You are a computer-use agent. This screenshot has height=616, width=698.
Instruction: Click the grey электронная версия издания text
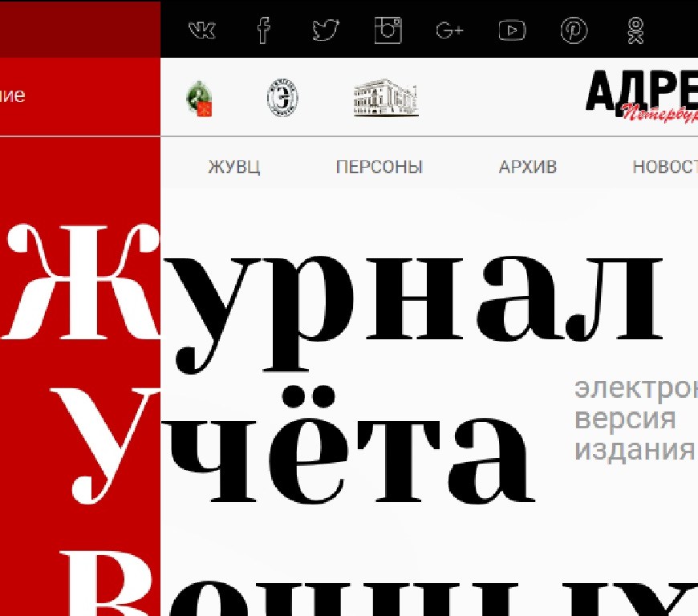point(634,419)
